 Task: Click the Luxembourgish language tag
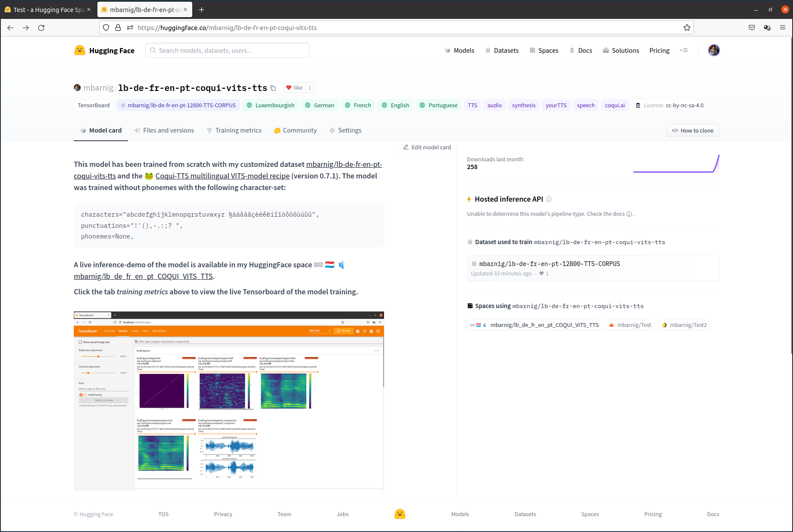click(x=270, y=106)
